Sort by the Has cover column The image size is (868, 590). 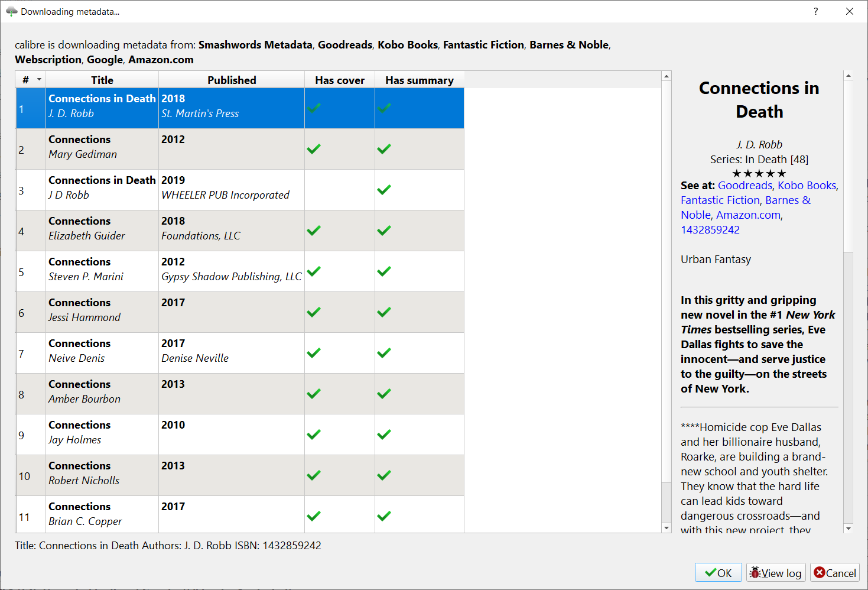(x=339, y=80)
